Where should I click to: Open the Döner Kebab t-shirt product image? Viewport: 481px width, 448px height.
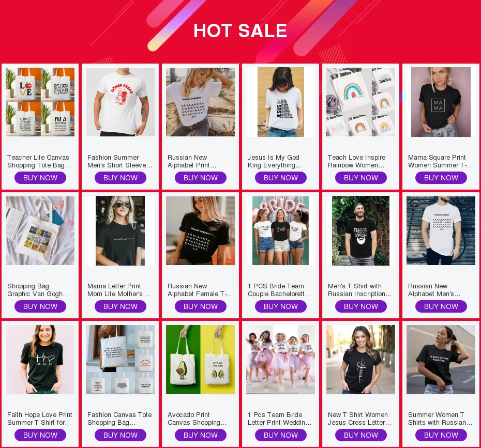coord(120,102)
